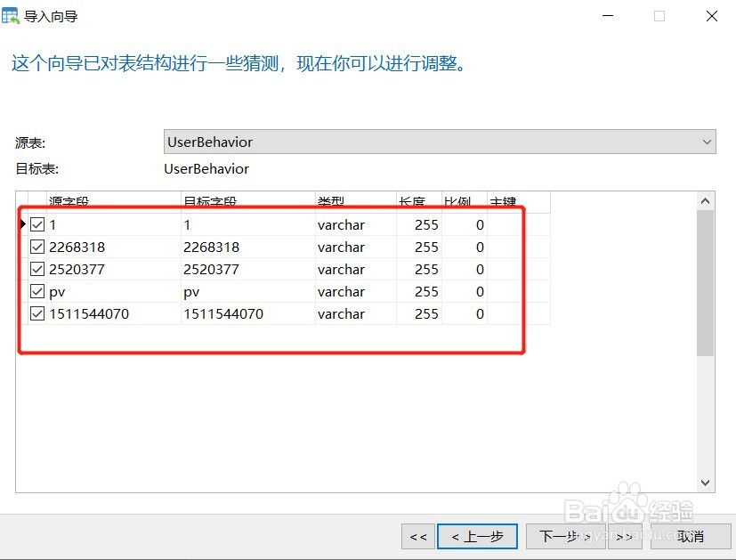Click the scrollbar down arrow
Screen dimensions: 736x560
click(x=705, y=482)
